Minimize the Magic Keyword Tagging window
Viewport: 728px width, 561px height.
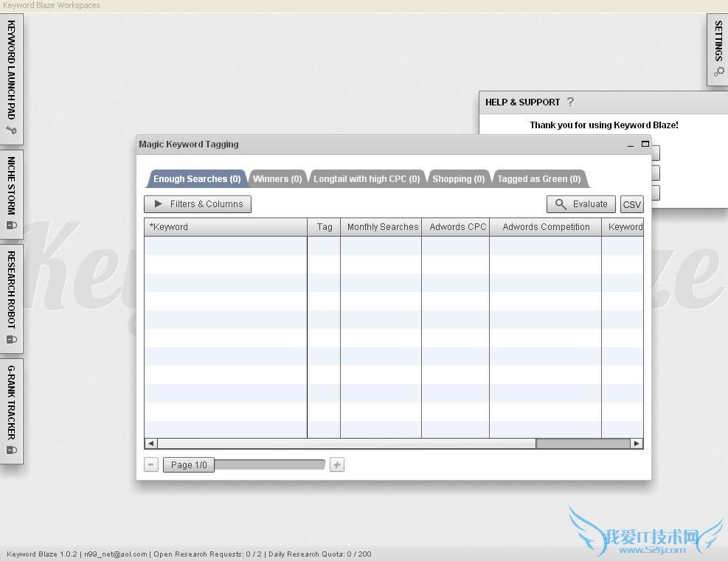631,144
